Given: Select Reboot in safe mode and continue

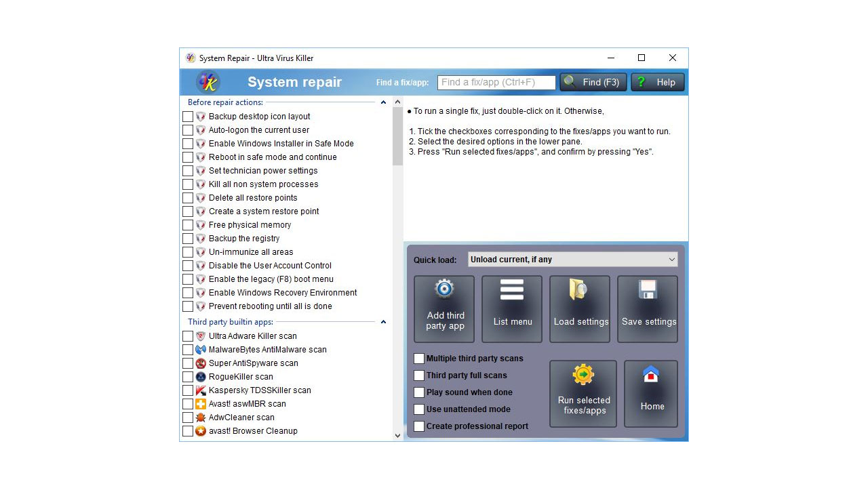Looking at the screenshot, I should pos(273,157).
